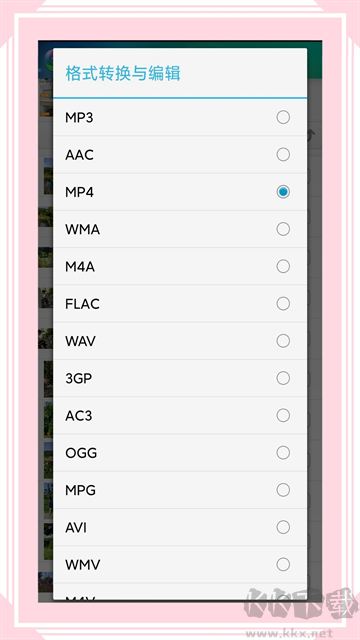Screen dimensions: 360x640
Task: Select the WMA radio button
Action: (x=283, y=229)
